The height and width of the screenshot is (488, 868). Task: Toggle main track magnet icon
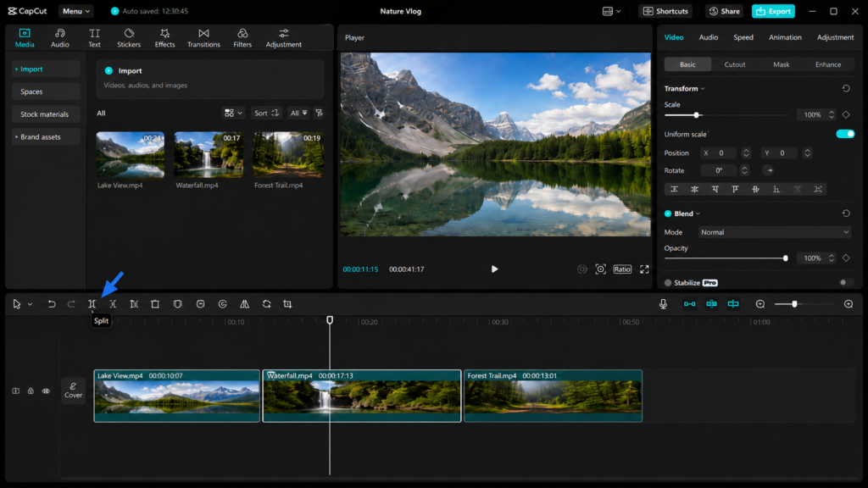[x=690, y=304]
